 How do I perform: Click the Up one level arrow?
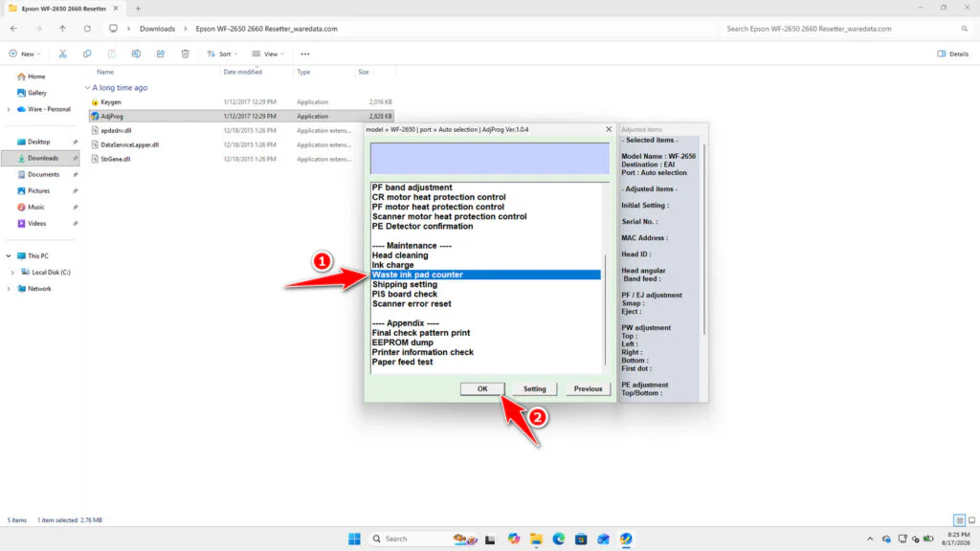point(62,29)
